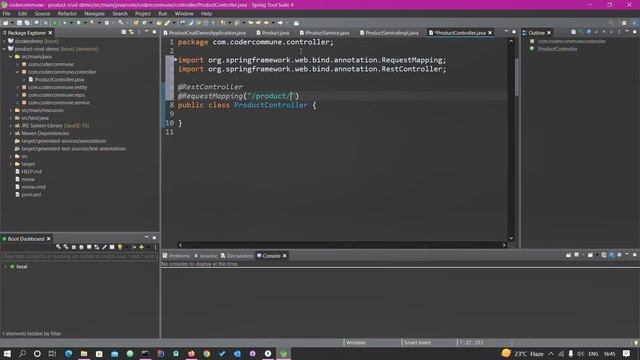Select HELP.md in Package Explorer
This screenshot has width=640, height=360.
pos(31,172)
